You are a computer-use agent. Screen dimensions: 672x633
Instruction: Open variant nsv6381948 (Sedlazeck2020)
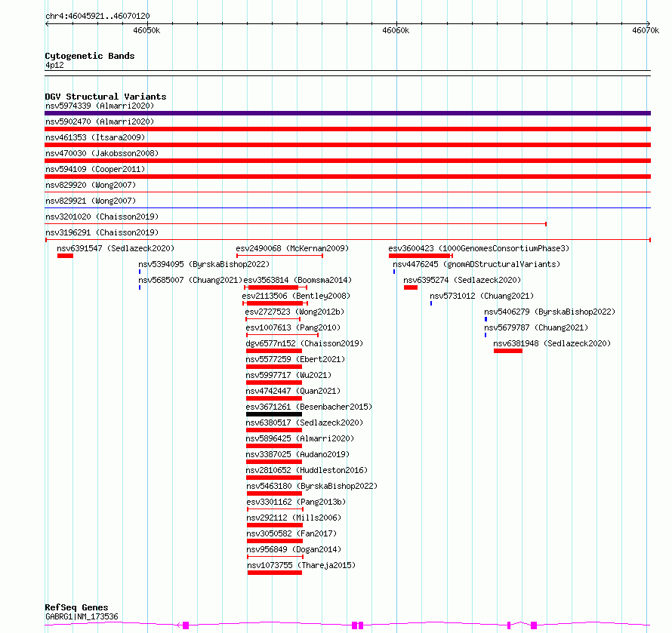click(x=552, y=343)
